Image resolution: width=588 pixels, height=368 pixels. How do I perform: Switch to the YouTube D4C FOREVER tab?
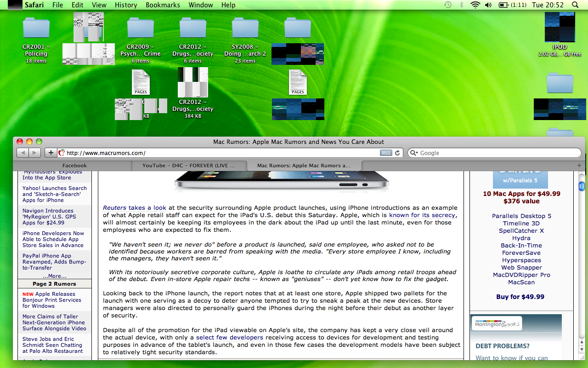coord(189,166)
